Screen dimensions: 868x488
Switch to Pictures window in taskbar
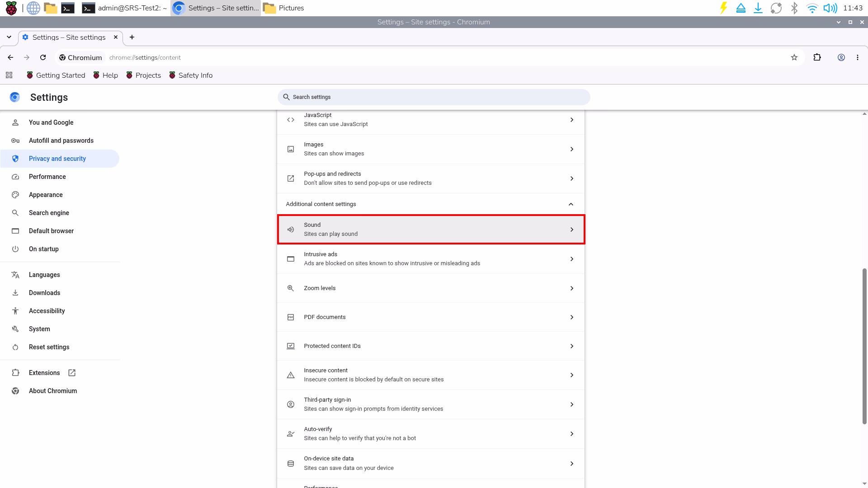[284, 8]
